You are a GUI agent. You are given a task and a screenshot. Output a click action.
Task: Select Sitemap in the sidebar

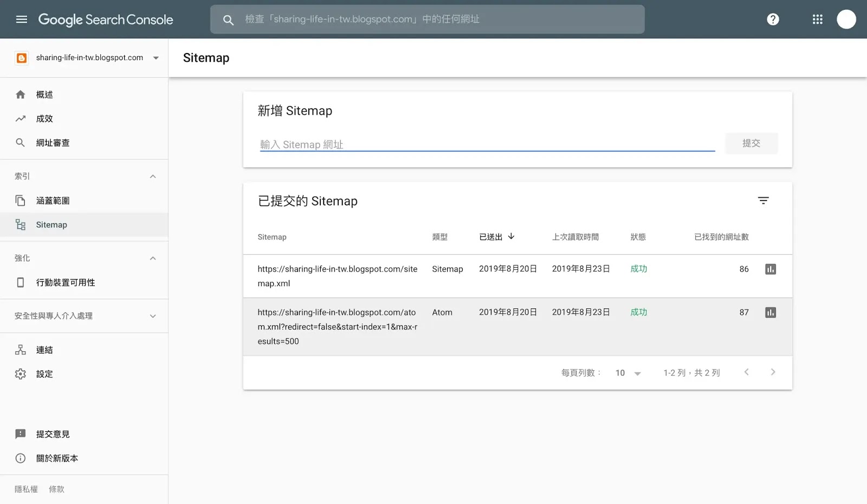pos(84,225)
